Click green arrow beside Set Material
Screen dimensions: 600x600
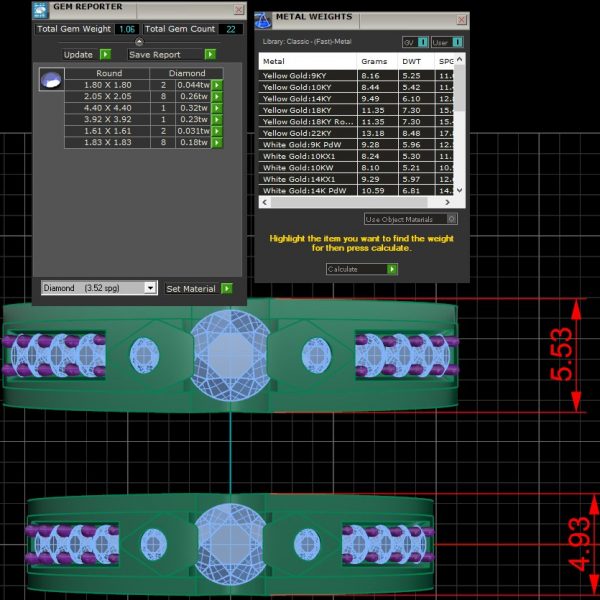[x=227, y=289]
